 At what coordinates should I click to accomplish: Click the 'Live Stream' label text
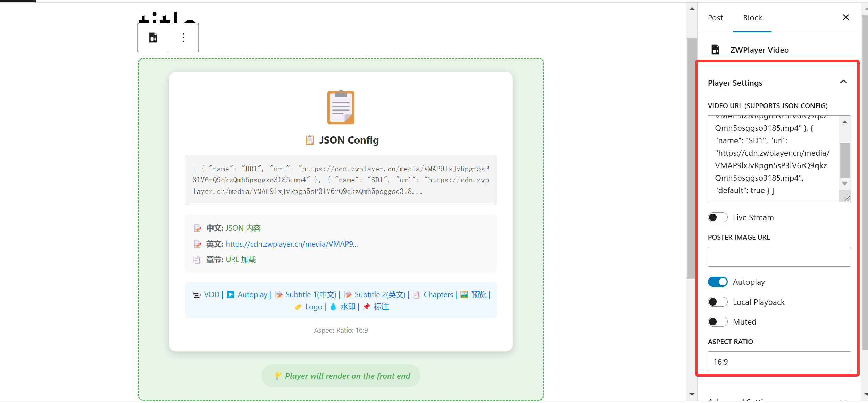pos(753,218)
